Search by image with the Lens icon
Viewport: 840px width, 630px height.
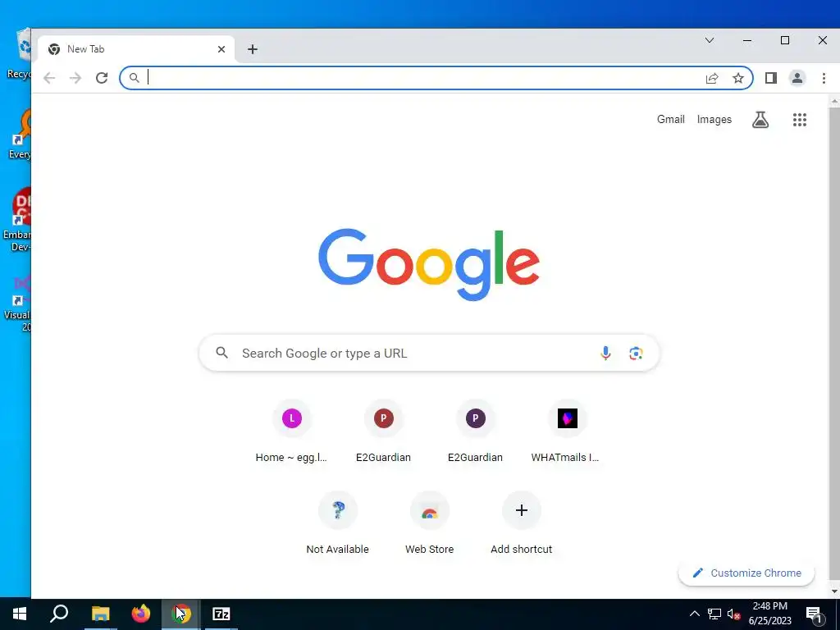click(x=636, y=353)
